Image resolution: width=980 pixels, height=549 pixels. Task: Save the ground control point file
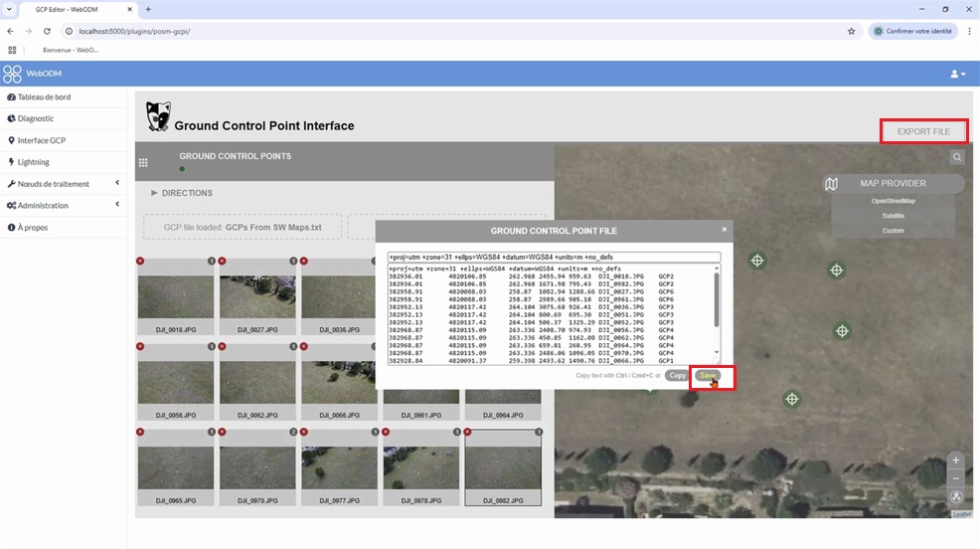(708, 375)
